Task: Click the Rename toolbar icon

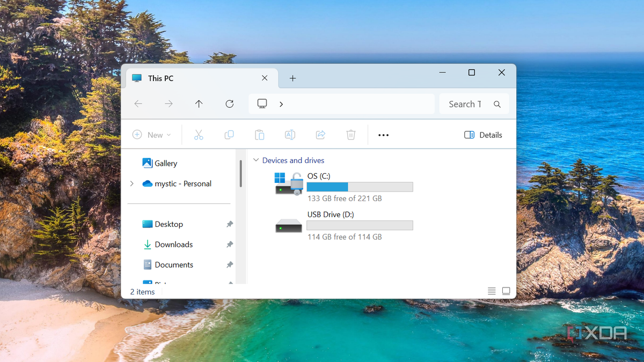Action: click(x=290, y=135)
